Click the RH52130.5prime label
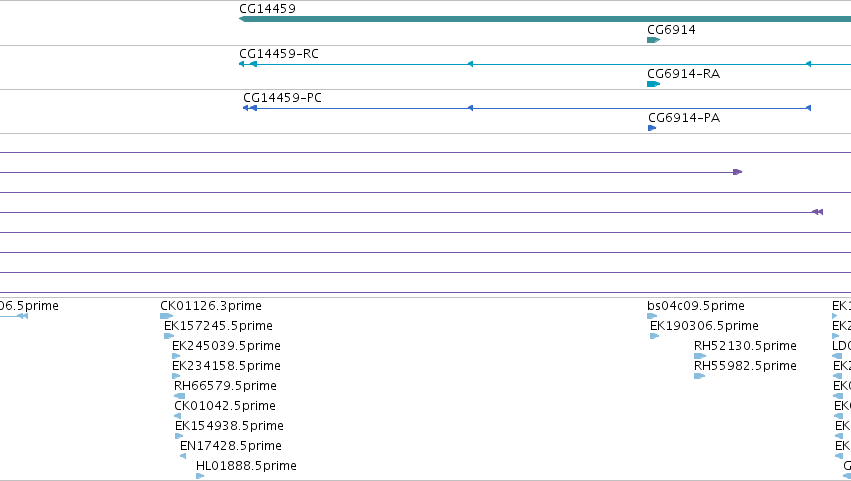851x481 pixels. tap(745, 346)
